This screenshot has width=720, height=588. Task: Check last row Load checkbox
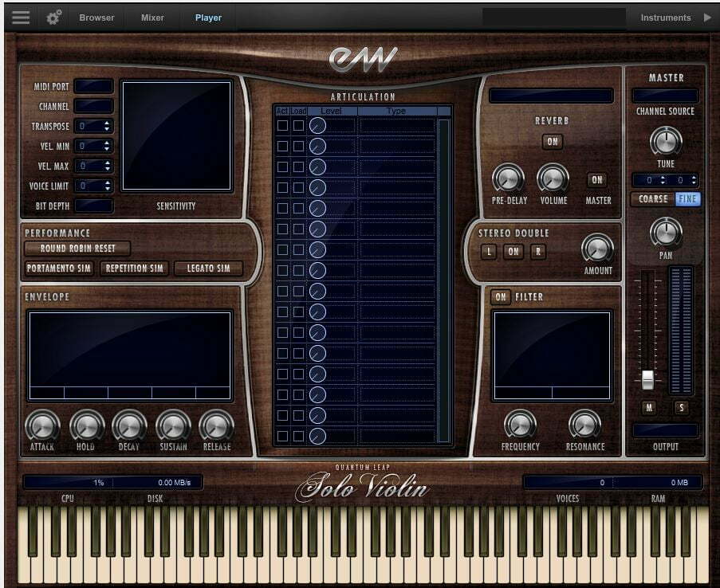(298, 436)
